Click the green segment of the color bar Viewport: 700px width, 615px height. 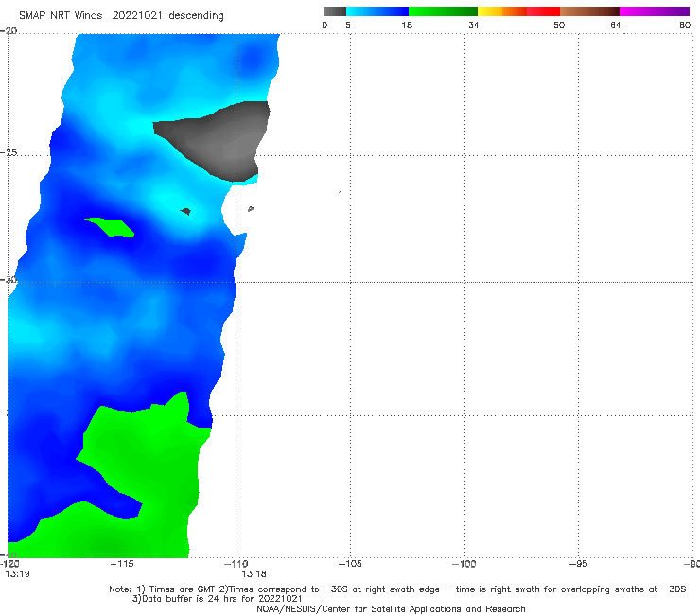tap(443, 11)
